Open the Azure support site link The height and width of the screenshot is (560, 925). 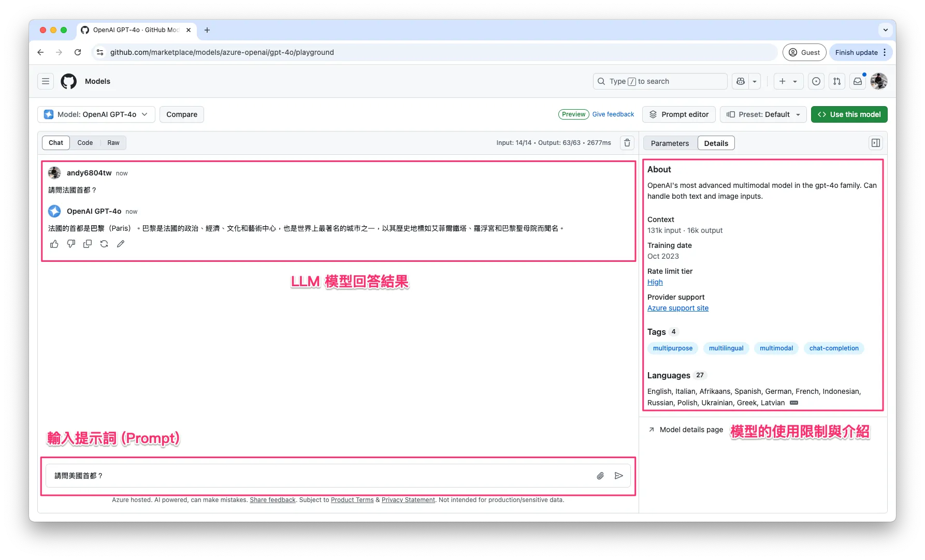(x=678, y=308)
